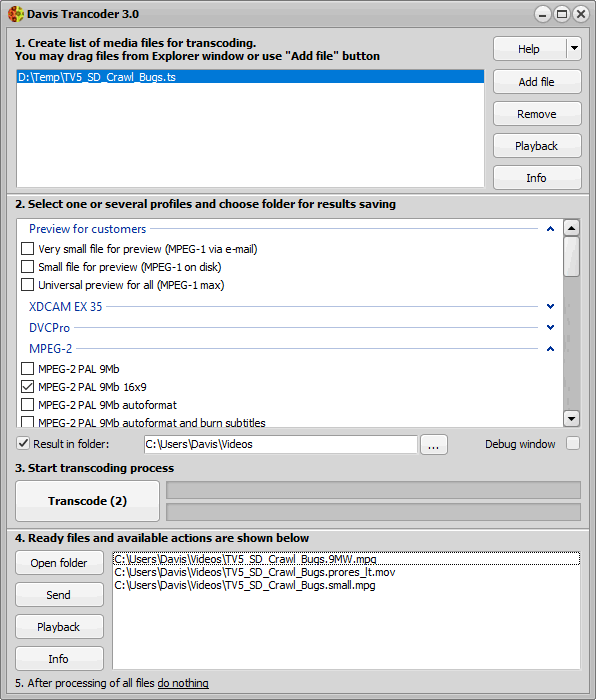The height and width of the screenshot is (700, 596).
Task: Click the result folder path field
Action: pos(281,444)
